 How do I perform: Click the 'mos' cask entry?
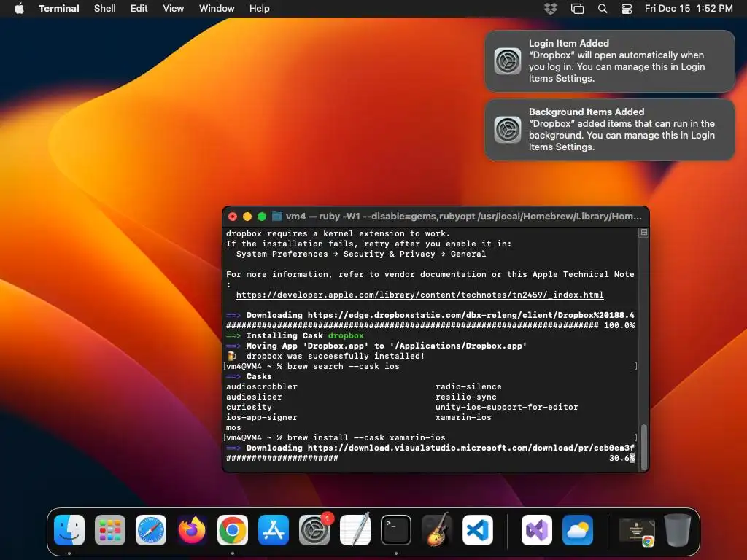(233, 427)
